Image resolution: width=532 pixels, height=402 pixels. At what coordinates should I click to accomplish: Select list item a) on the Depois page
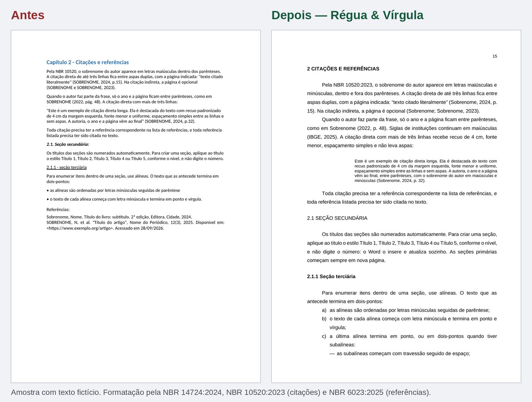[x=406, y=310]
